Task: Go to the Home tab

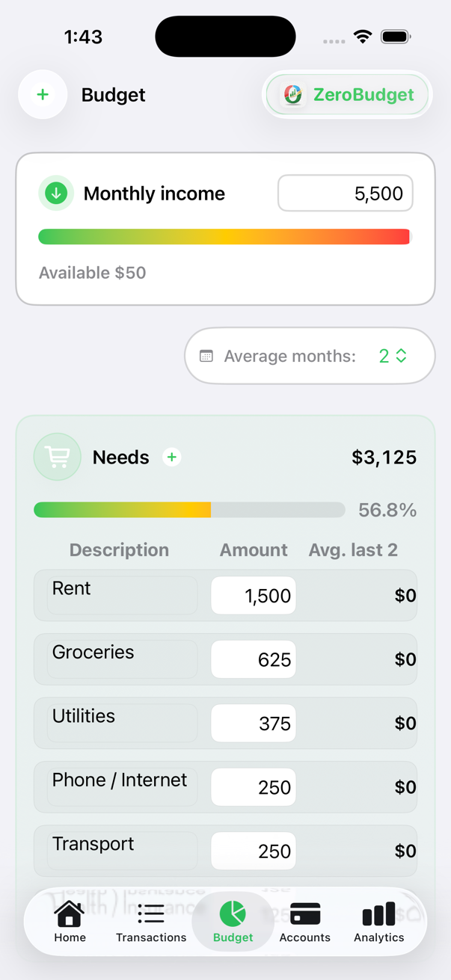Action: coord(70,922)
